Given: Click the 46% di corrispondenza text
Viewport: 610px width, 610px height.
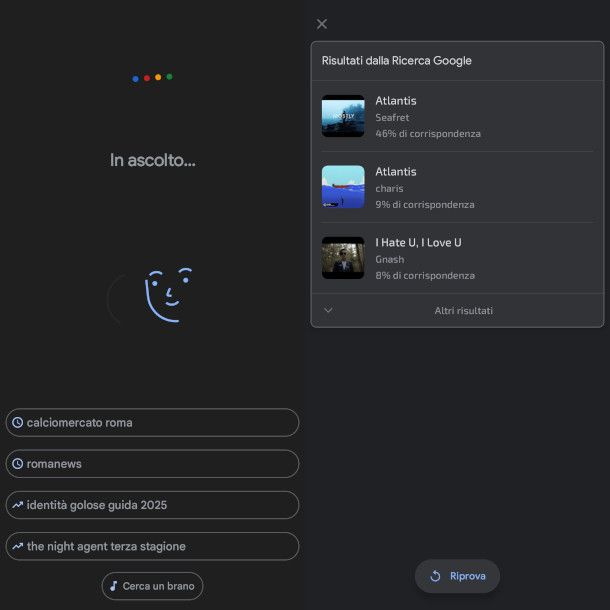Looking at the screenshot, I should [x=428, y=133].
